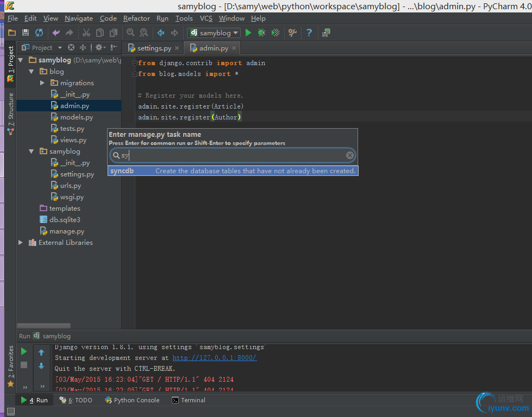532x417 pixels.
Task: Open the 4: Run tool window tab
Action: (34, 400)
